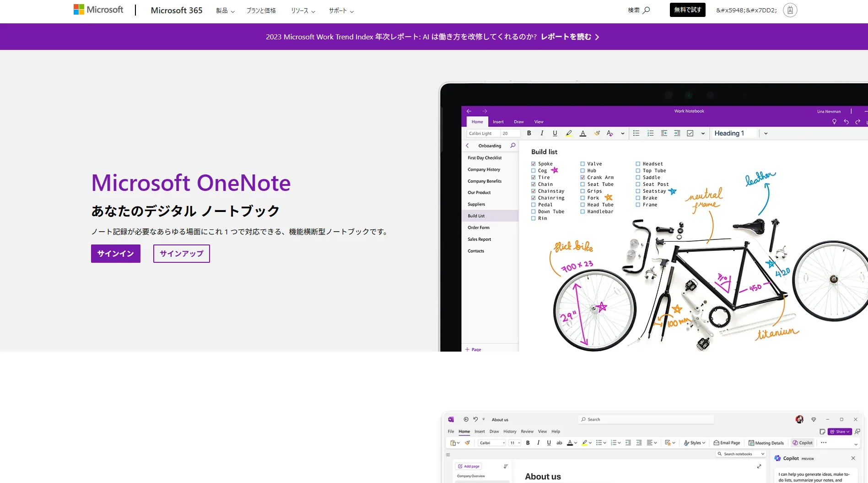
Task: Check the Frame checkbox in Build list
Action: pyautogui.click(x=638, y=205)
